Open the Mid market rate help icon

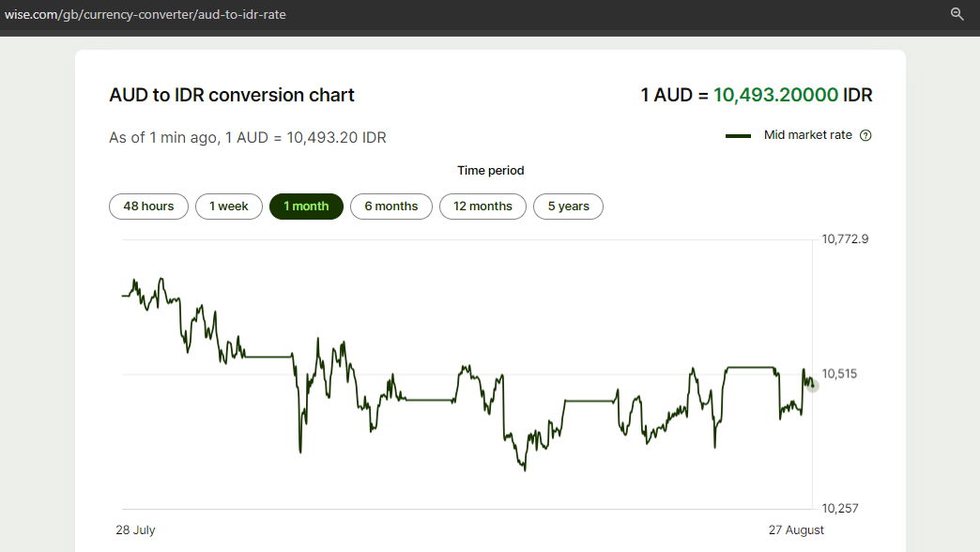(865, 135)
